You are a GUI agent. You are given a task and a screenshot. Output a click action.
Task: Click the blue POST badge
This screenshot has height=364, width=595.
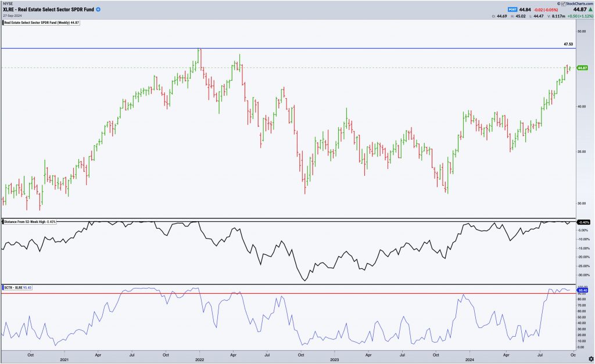(512, 9)
